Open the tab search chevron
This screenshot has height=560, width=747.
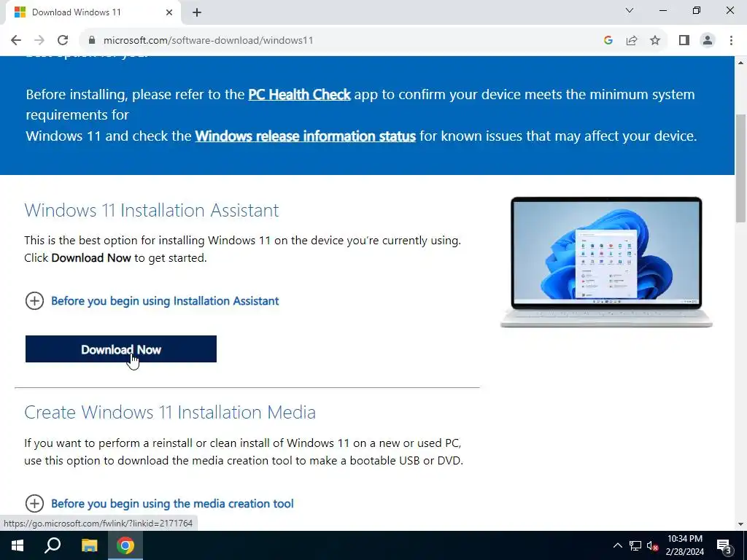click(630, 10)
